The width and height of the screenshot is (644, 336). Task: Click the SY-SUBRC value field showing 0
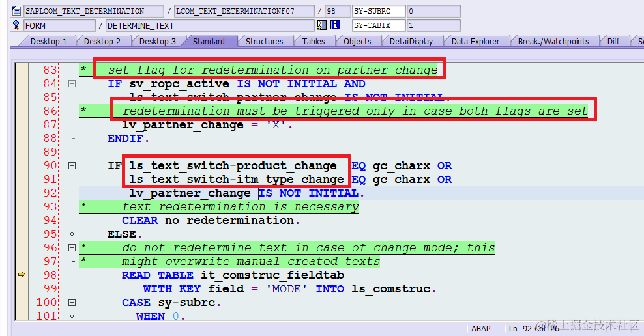coord(433,11)
